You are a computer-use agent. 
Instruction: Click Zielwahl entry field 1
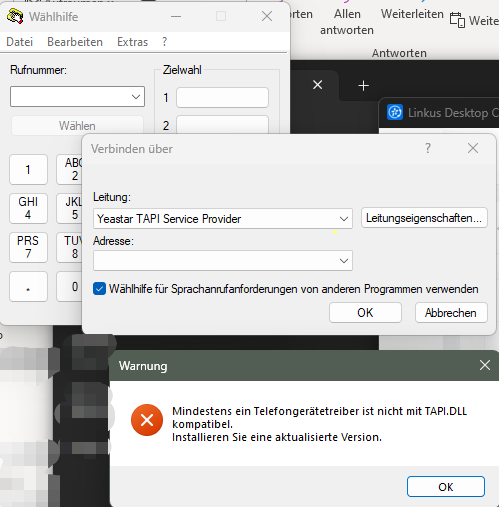pos(222,98)
